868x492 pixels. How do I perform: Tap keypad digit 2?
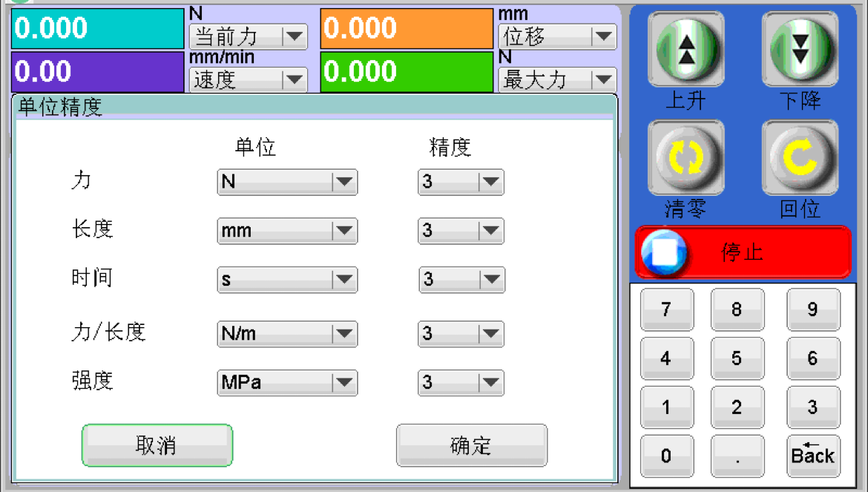(737, 407)
